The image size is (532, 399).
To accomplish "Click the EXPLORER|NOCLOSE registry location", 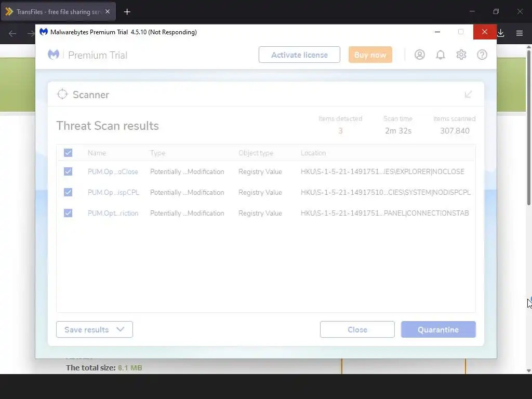I will pyautogui.click(x=382, y=171).
